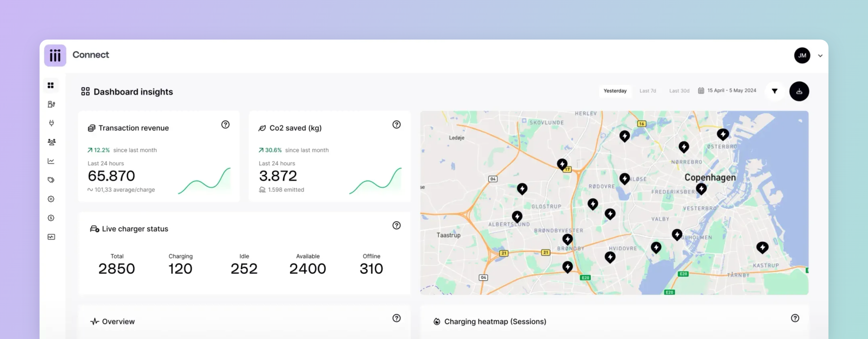Click the charger marker at route 17
The image size is (868, 339).
562,164
